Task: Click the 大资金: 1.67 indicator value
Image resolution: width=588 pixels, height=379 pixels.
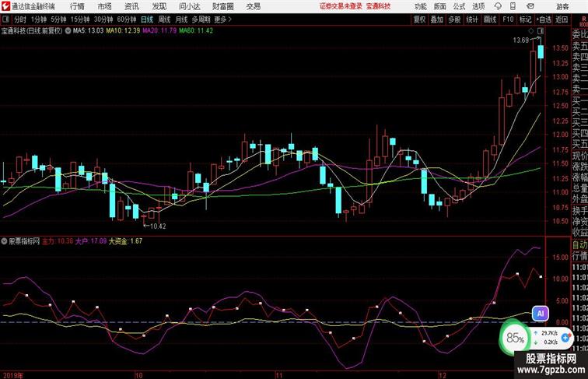Action: click(126, 241)
